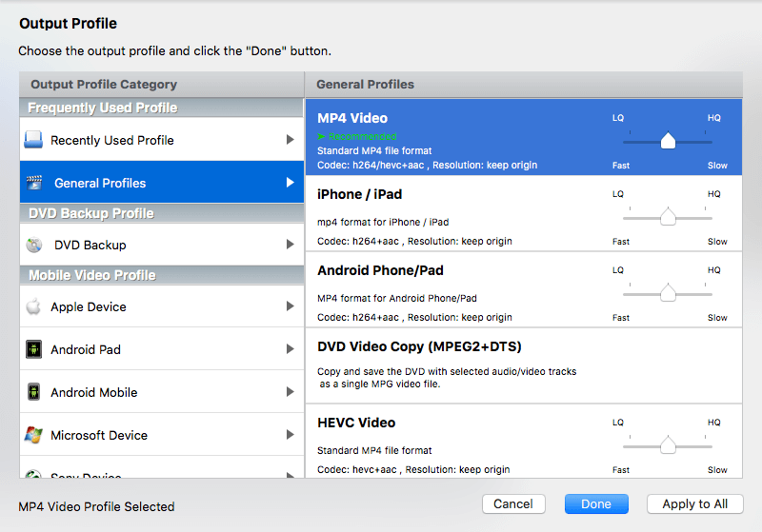762x532 pixels.
Task: Expand the General Profiles arrow
Action: pyautogui.click(x=291, y=183)
